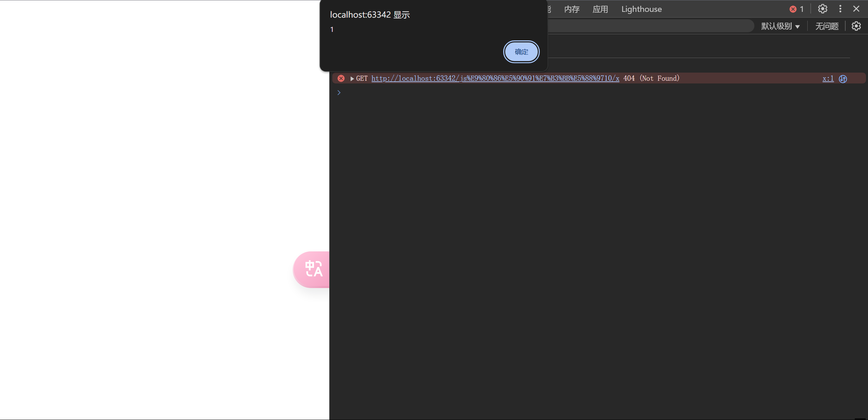The width and height of the screenshot is (868, 420).
Task: Switch to the Lighthouse tab
Action: [641, 9]
